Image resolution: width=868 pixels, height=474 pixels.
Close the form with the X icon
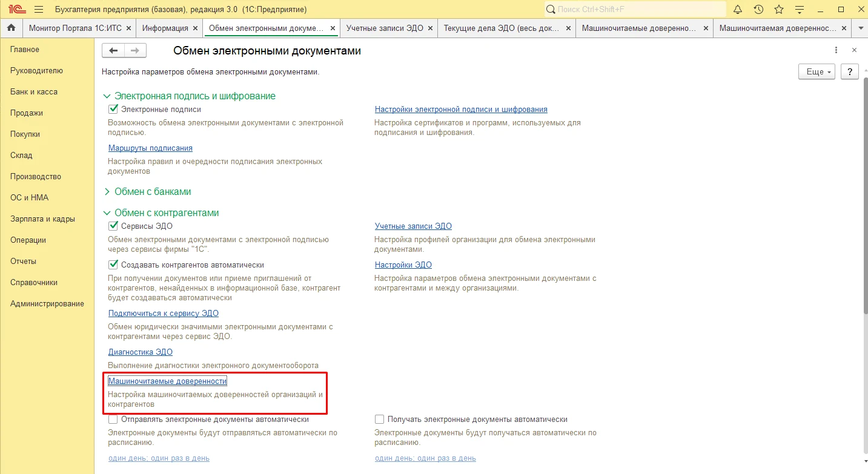854,51
